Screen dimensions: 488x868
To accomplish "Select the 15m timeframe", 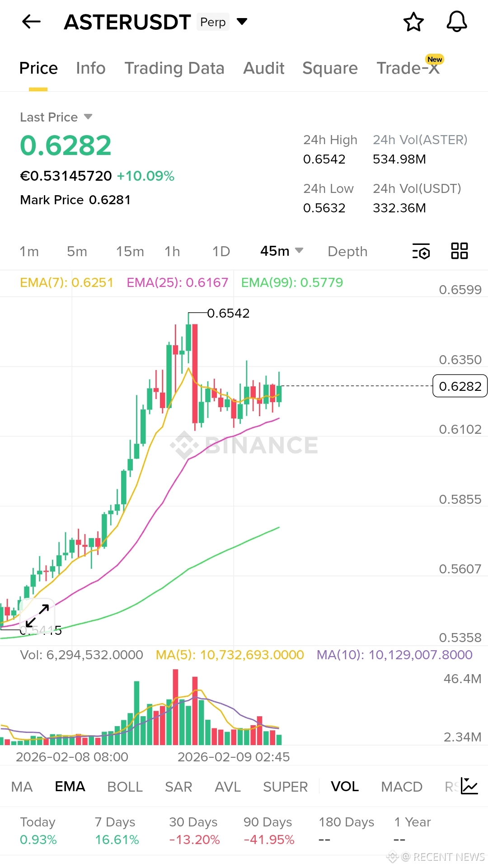I will pyautogui.click(x=130, y=251).
